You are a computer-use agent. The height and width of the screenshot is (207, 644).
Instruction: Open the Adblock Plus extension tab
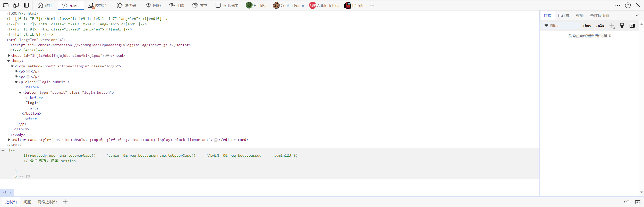(x=324, y=5)
